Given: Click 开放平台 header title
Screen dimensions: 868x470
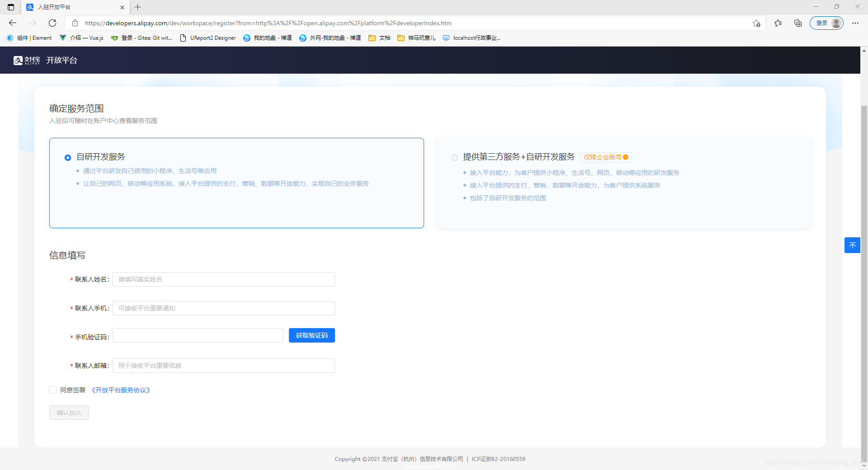Looking at the screenshot, I should tap(62, 60).
